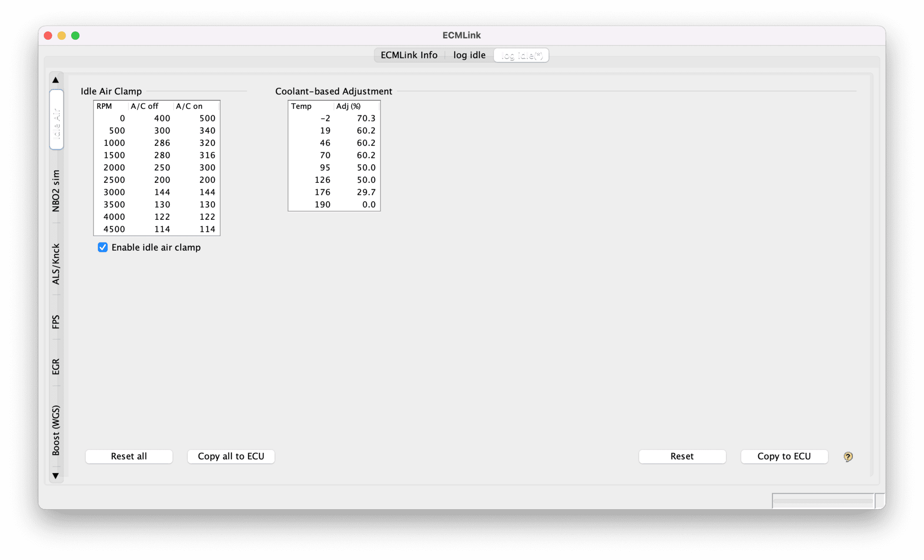Disable the Enable idle air clamp checkbox

point(103,247)
